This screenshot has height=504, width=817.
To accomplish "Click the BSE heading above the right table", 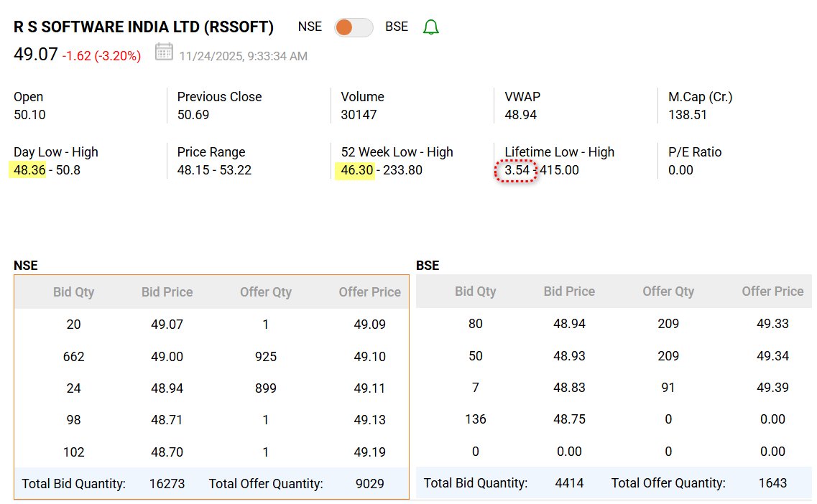I will pos(428,266).
